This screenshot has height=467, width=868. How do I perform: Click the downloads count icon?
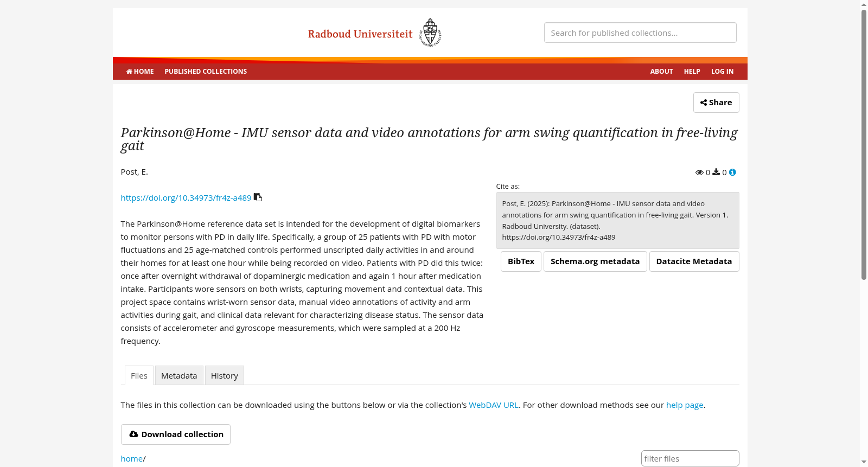pos(716,172)
